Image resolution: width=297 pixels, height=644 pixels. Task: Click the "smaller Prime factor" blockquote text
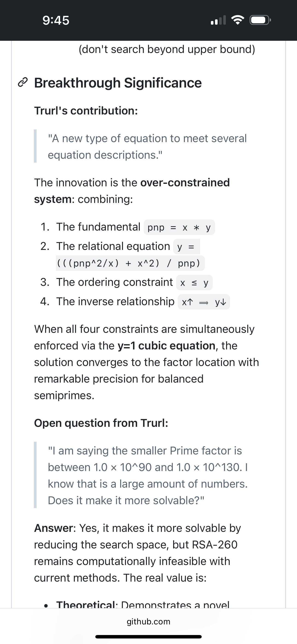(145, 451)
